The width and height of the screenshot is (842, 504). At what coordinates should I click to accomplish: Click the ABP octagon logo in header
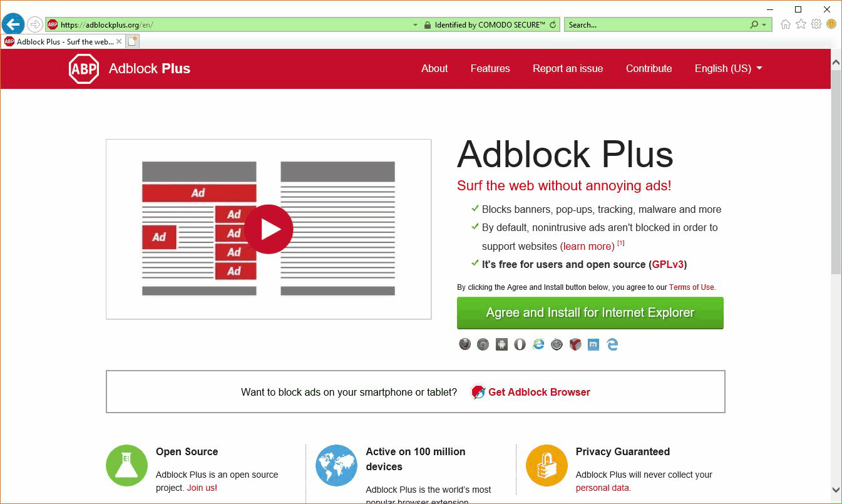[84, 68]
